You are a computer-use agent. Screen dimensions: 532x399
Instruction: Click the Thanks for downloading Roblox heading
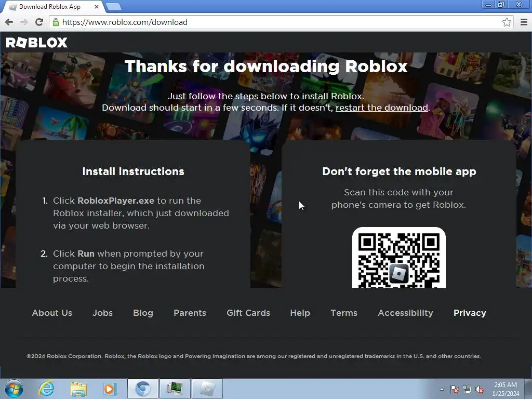click(x=266, y=66)
